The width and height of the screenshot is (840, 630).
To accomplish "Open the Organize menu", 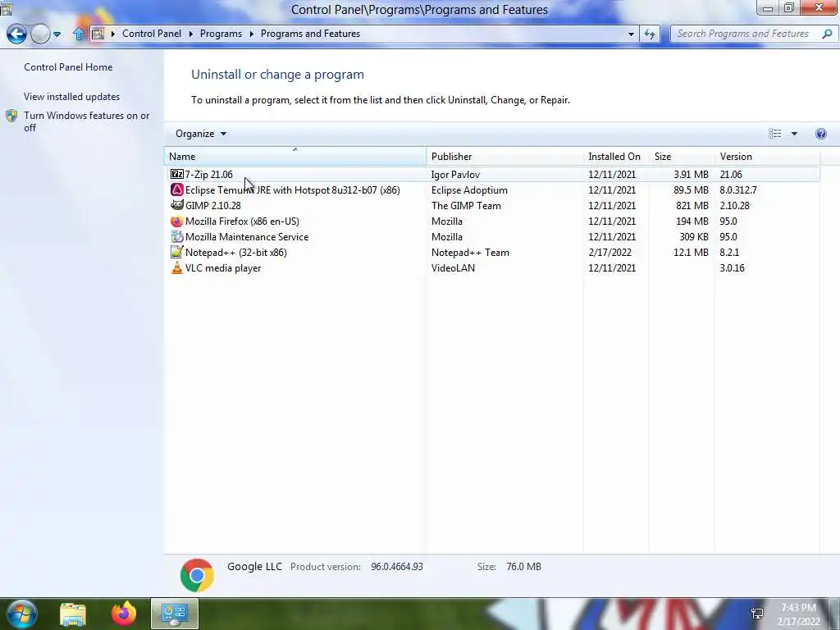I will coord(201,134).
